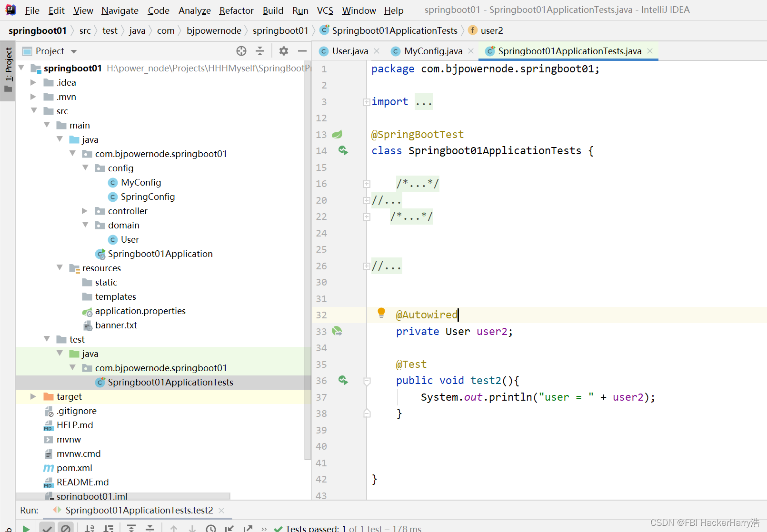Image resolution: width=767 pixels, height=532 pixels.
Task: Click the yellow lightbulb intention icon
Action: [381, 313]
